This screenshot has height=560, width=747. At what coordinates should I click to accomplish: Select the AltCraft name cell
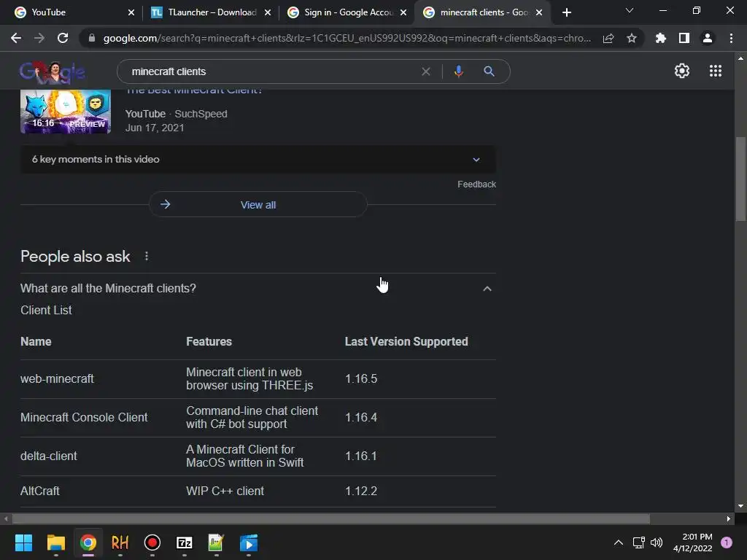pyautogui.click(x=40, y=491)
